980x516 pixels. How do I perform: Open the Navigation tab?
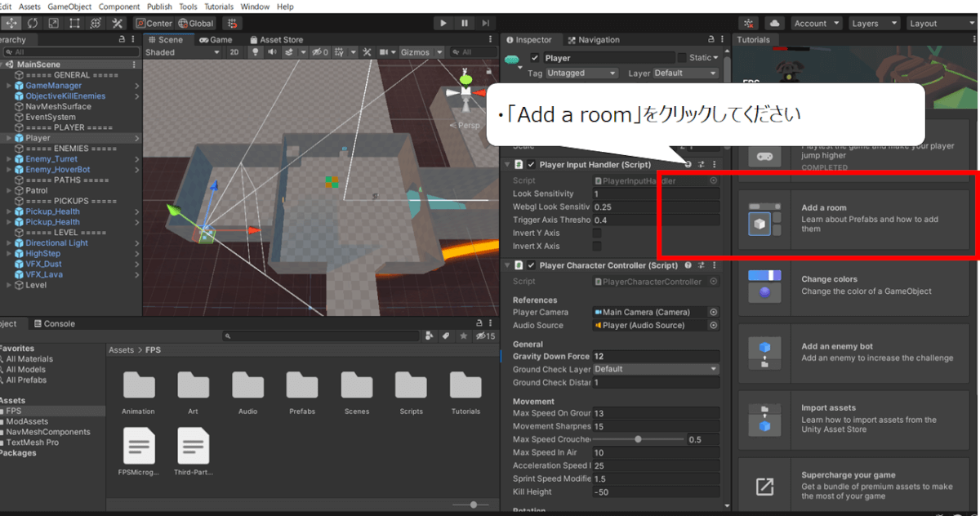click(594, 39)
